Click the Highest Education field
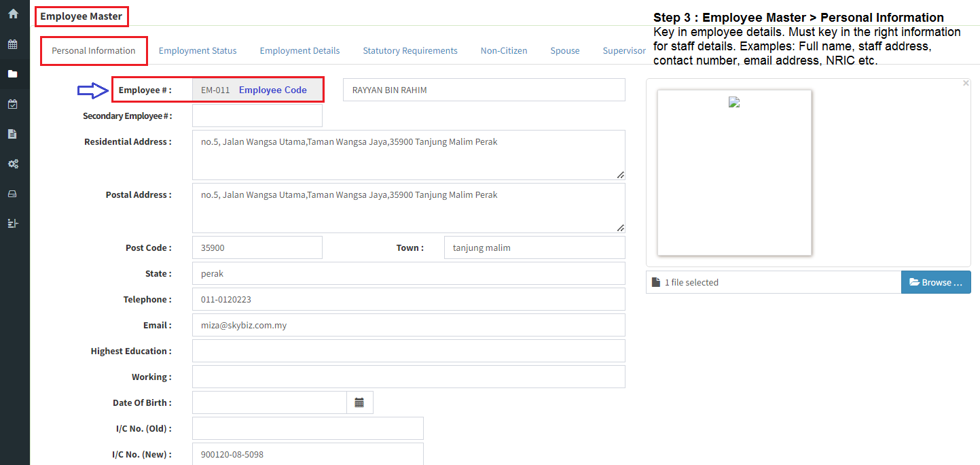980x465 pixels. (408, 351)
